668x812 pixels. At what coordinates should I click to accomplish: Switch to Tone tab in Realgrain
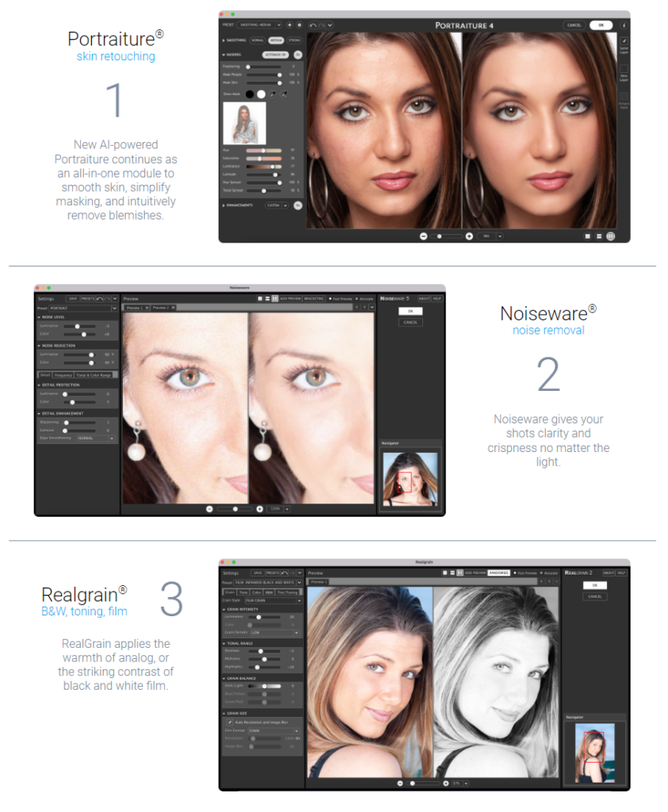(243, 592)
